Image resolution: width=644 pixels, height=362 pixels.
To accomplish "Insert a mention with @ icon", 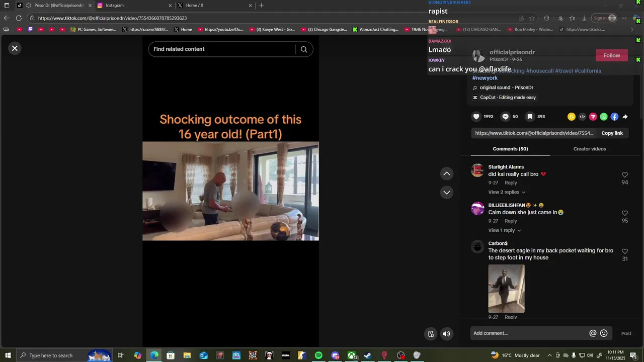I will point(593,333).
